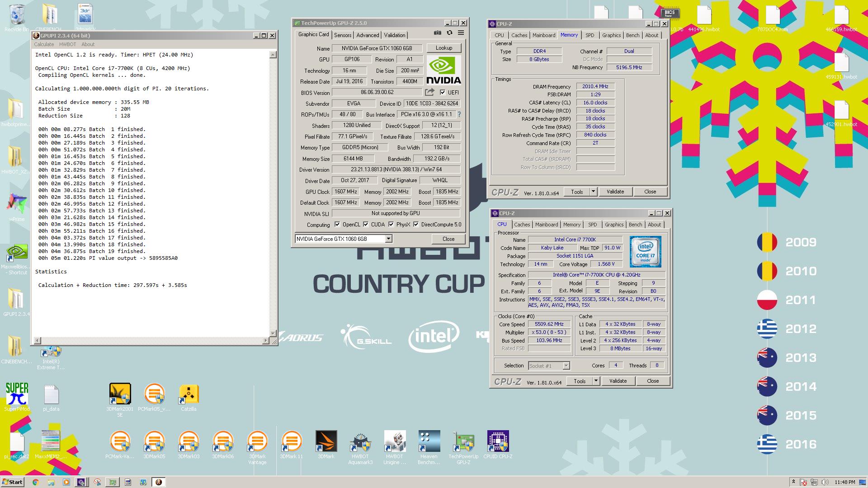This screenshot has width=868, height=488.
Task: Click Close in the lower CPU-Z window
Action: click(x=653, y=381)
